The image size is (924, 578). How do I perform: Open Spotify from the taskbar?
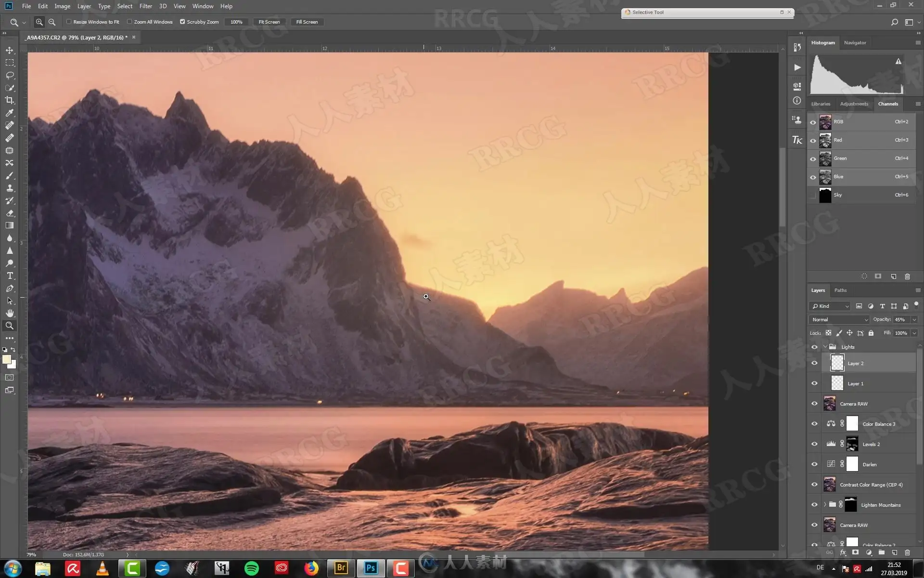pos(251,568)
